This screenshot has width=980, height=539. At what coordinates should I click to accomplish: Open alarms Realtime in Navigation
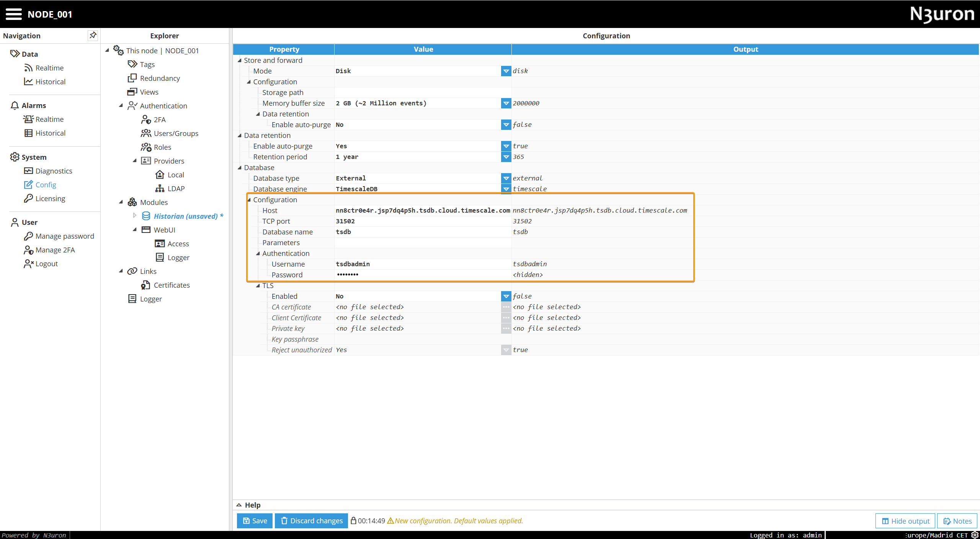pyautogui.click(x=49, y=119)
